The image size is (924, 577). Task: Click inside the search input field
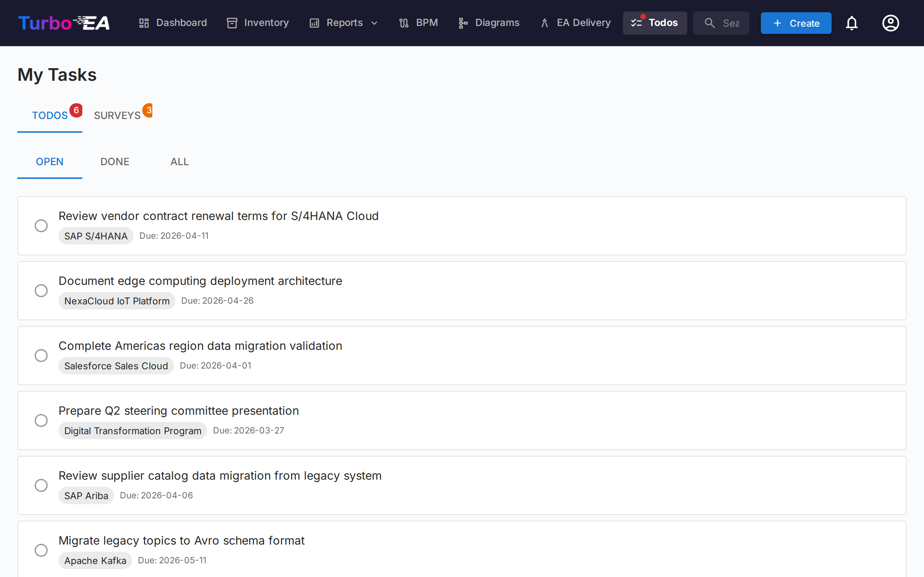click(731, 23)
